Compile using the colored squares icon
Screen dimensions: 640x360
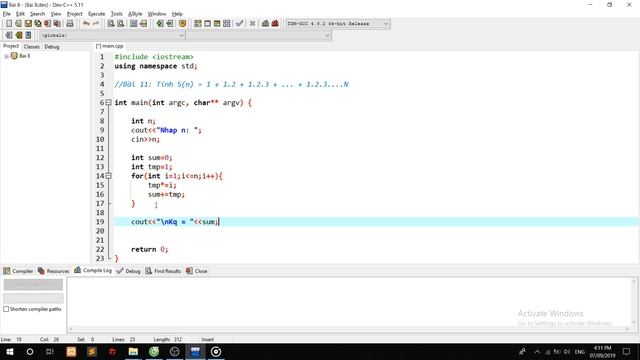click(198, 24)
